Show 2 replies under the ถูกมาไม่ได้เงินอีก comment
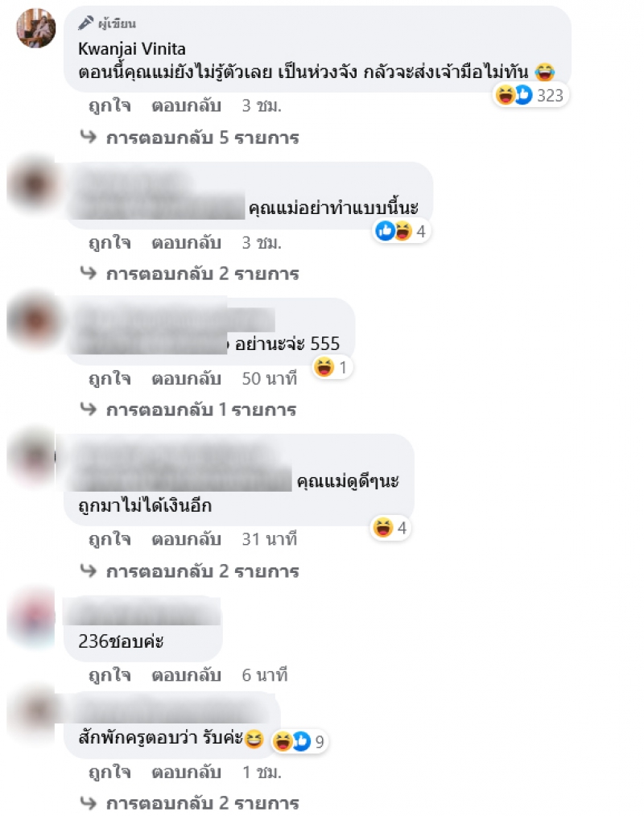644x816 pixels. [203, 571]
